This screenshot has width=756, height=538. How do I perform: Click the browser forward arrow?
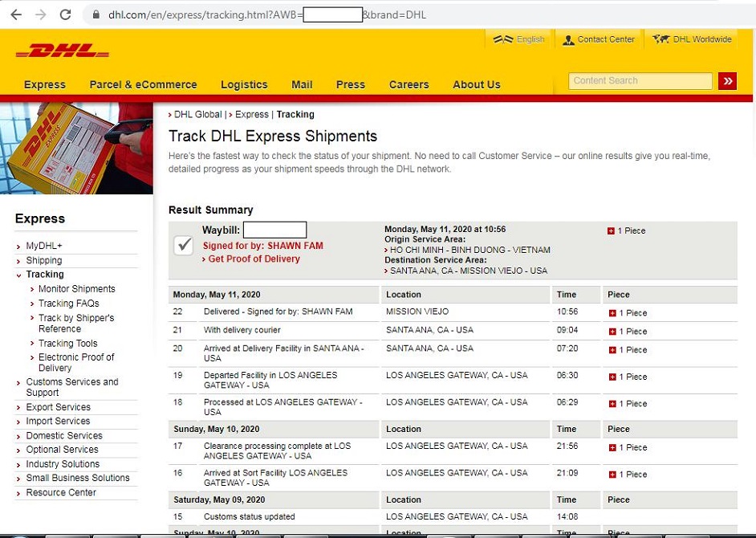click(x=41, y=14)
